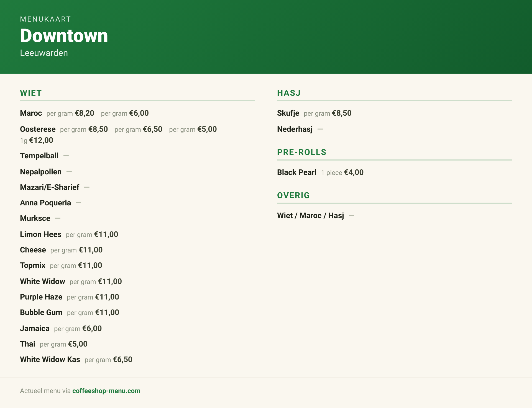The height and width of the screenshot is (408, 532).
Task: Select the Jamaica item
Action: tap(35, 329)
